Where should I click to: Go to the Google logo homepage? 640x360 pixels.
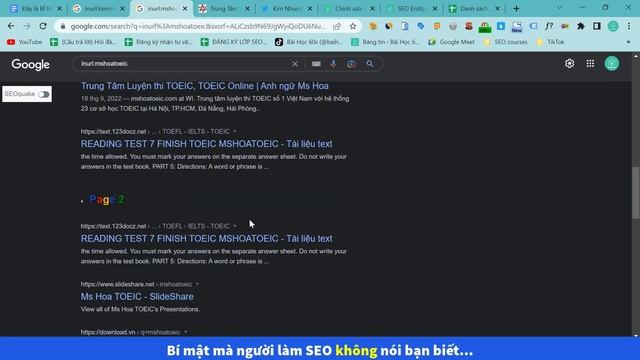pyautogui.click(x=31, y=64)
